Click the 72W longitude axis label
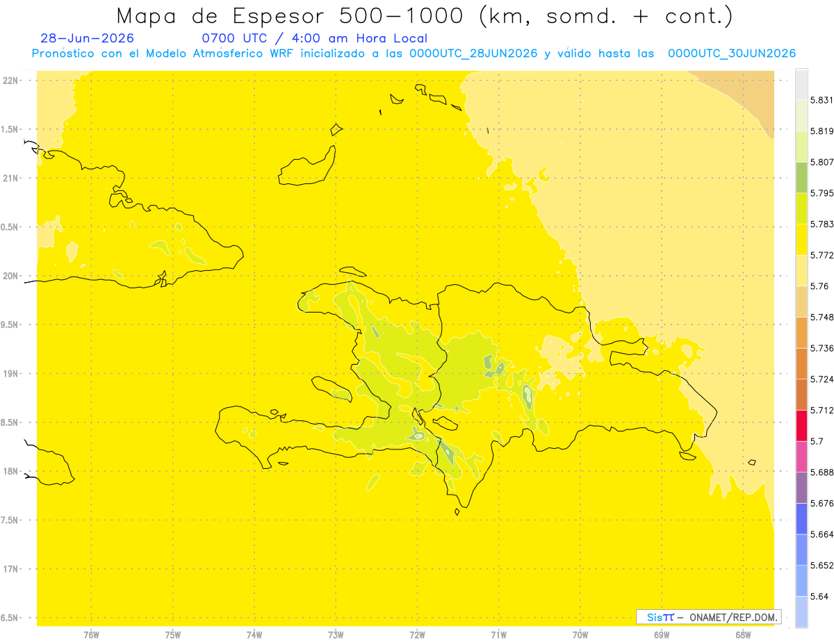Image resolution: width=834 pixels, height=644 pixels. click(x=417, y=635)
